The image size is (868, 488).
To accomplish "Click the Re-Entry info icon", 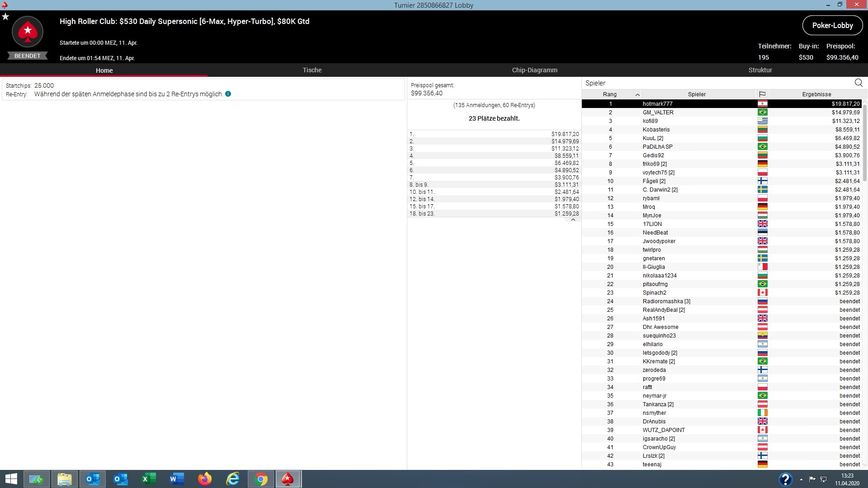I will tap(228, 94).
